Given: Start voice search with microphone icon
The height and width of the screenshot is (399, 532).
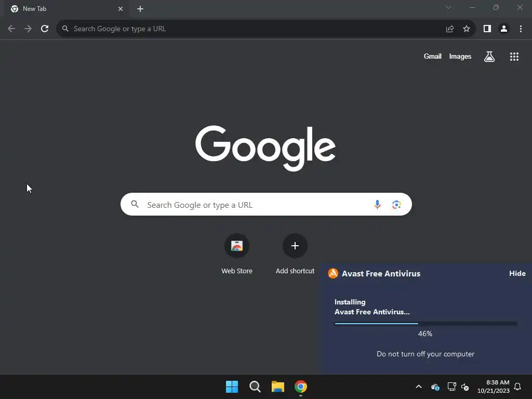Looking at the screenshot, I should pos(377,204).
